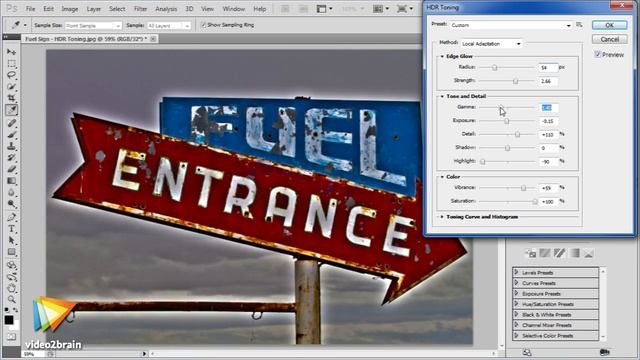
Task: Collapse the Color section
Action: coord(442,177)
